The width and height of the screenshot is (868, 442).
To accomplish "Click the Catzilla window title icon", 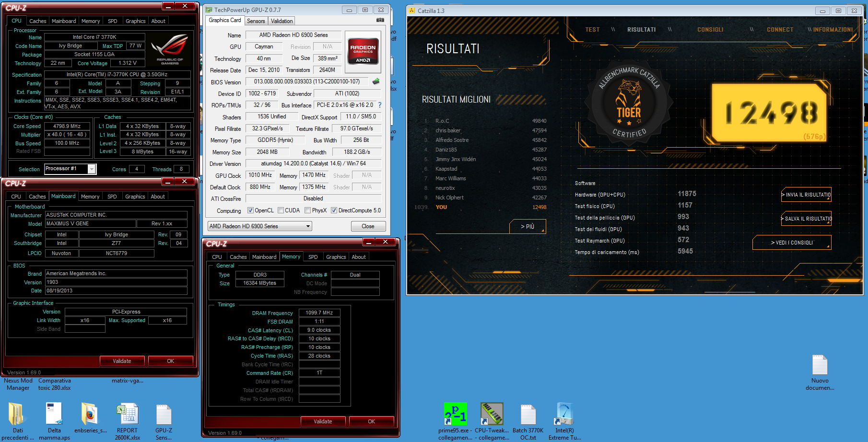I will pos(412,11).
